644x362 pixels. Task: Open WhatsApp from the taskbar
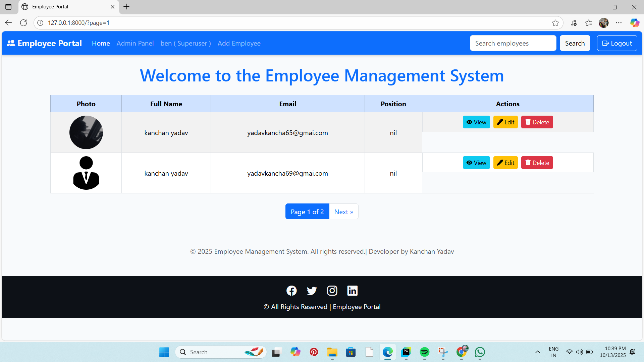point(480,352)
